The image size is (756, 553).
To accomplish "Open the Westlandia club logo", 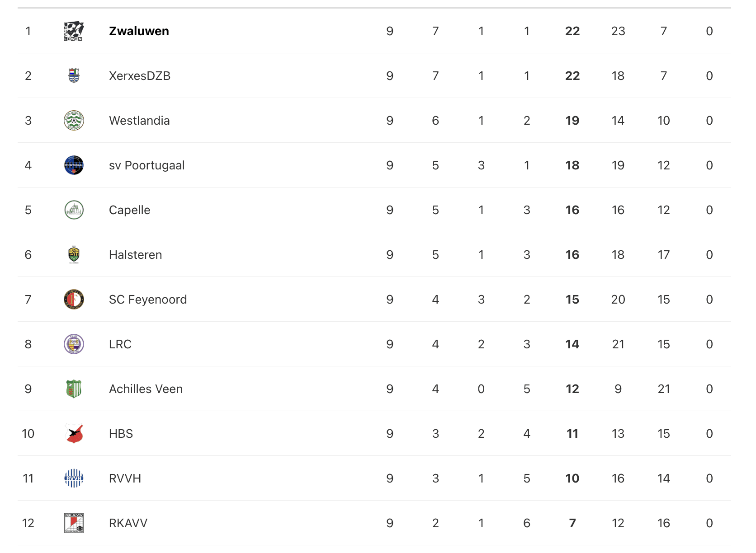I will coord(74,121).
